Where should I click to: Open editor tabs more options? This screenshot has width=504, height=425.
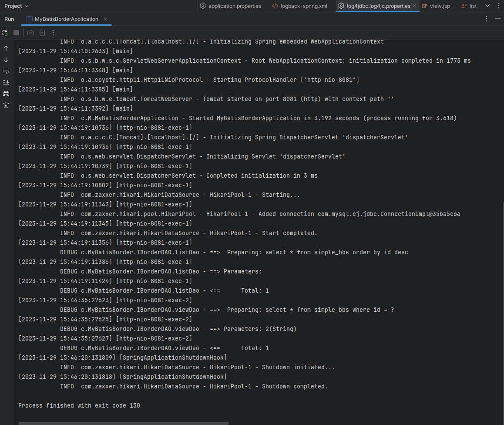click(498, 6)
